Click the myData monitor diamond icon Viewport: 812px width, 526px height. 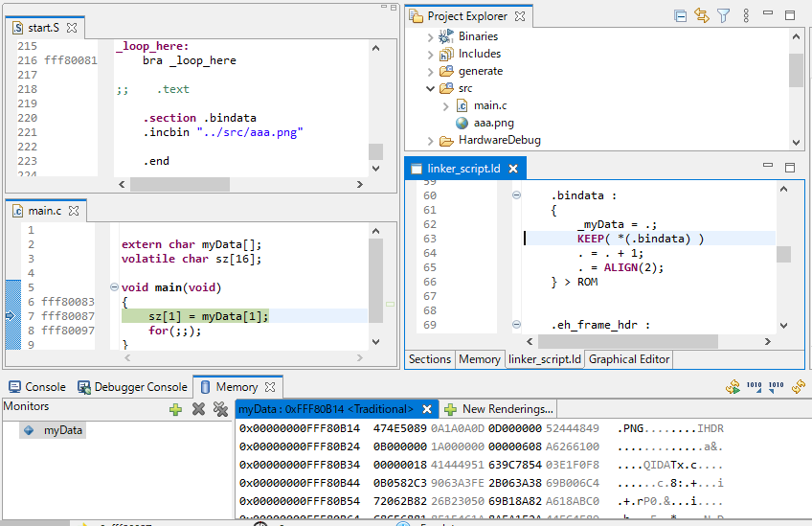click(x=29, y=430)
